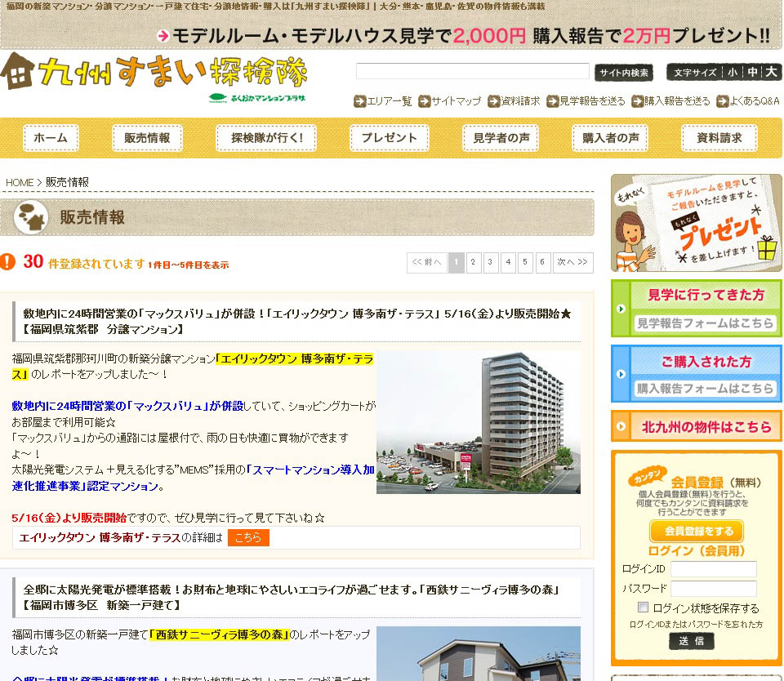Image resolution: width=784 pixels, height=681 pixels.
Task: Click the 会員登録をする button
Action: [697, 531]
